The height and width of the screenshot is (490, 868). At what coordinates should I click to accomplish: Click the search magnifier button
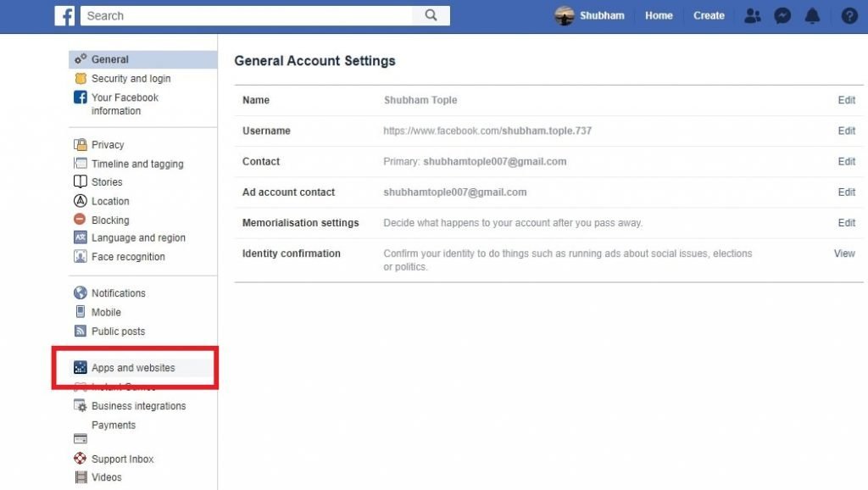[431, 15]
